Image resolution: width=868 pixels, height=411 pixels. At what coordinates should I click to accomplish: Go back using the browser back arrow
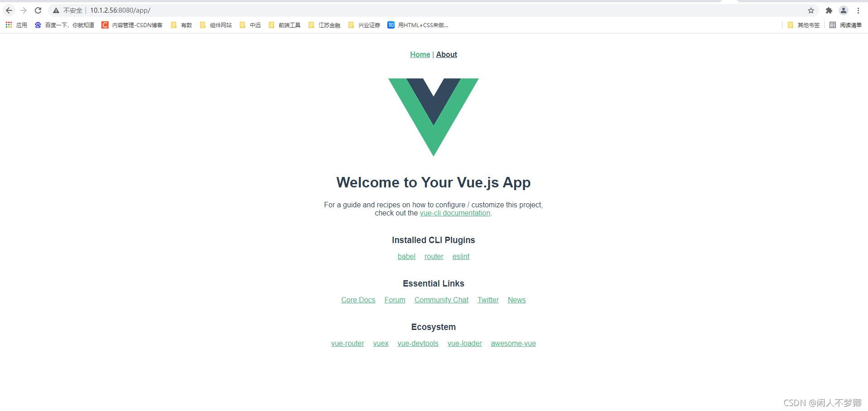pos(9,10)
